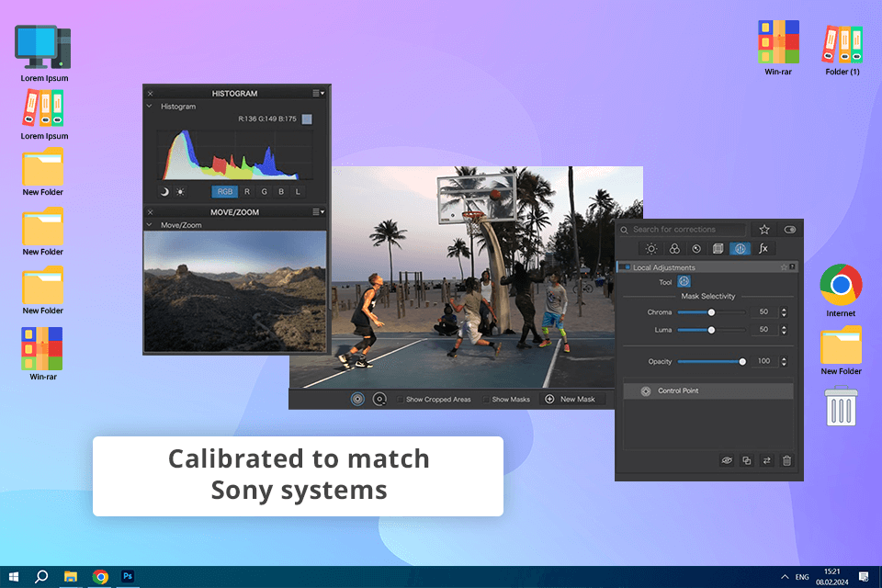Viewport: 882px width, 588px height.
Task: Open the Folder (1) desktop icon
Action: [842, 50]
